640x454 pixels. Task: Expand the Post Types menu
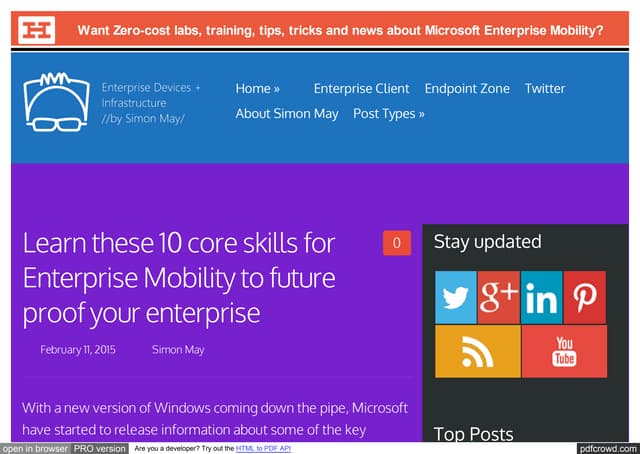(x=388, y=114)
